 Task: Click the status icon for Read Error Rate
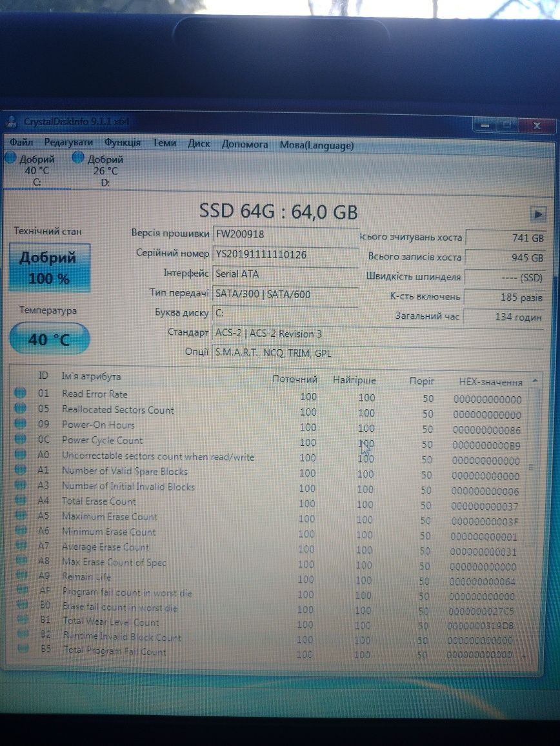20,392
